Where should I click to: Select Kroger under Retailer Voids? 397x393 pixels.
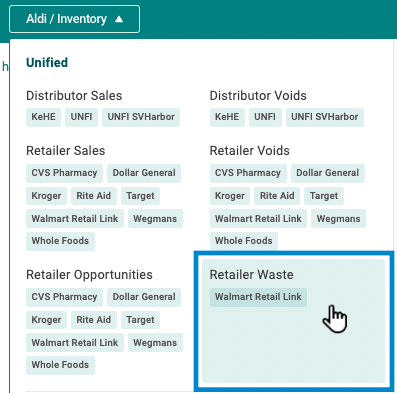click(x=230, y=196)
